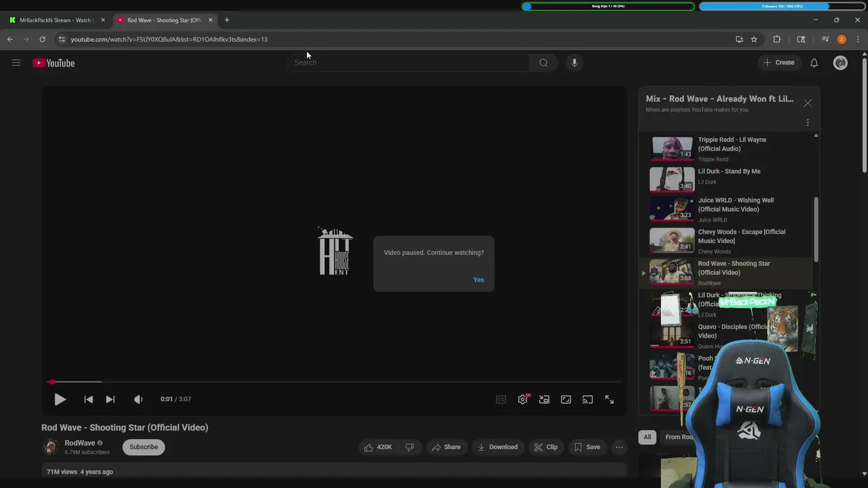Screen dimensions: 868x488
Task: Open Mix playlist options menu
Action: tap(808, 123)
